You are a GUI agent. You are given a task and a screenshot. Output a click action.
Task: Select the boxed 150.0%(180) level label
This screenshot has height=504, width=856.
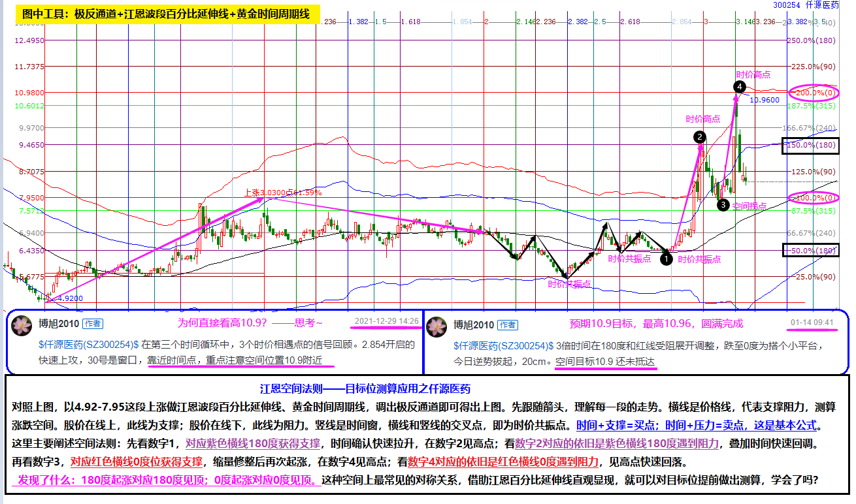click(812, 145)
